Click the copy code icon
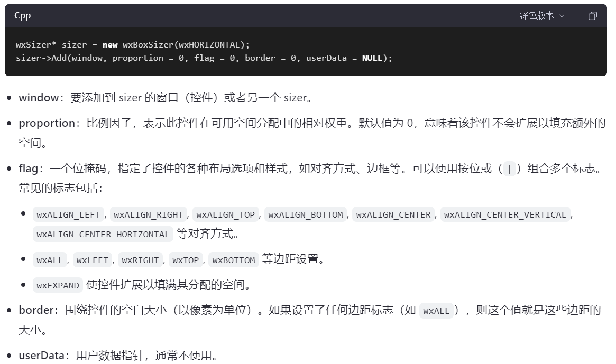Image resolution: width=616 pixels, height=364 pixels. pyautogui.click(x=593, y=16)
